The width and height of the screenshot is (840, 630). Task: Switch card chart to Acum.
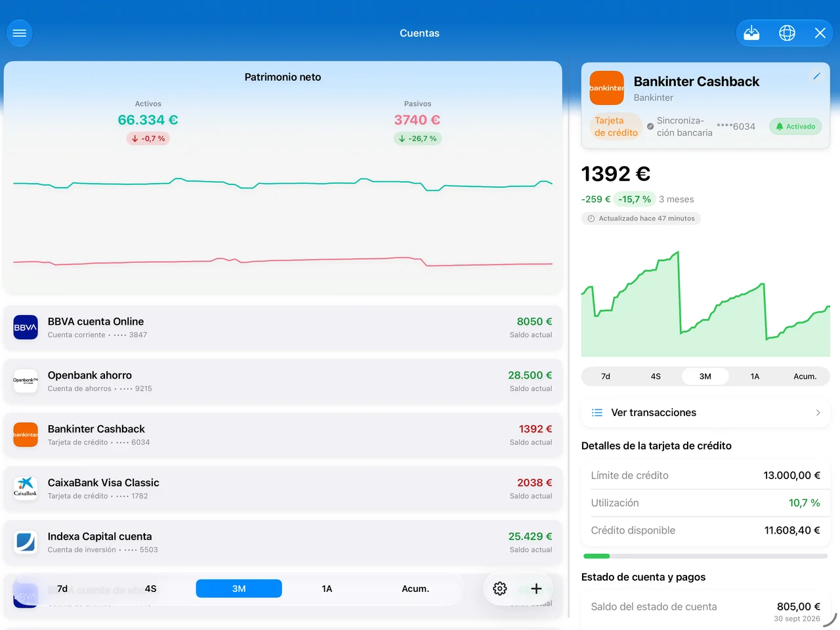coord(805,377)
